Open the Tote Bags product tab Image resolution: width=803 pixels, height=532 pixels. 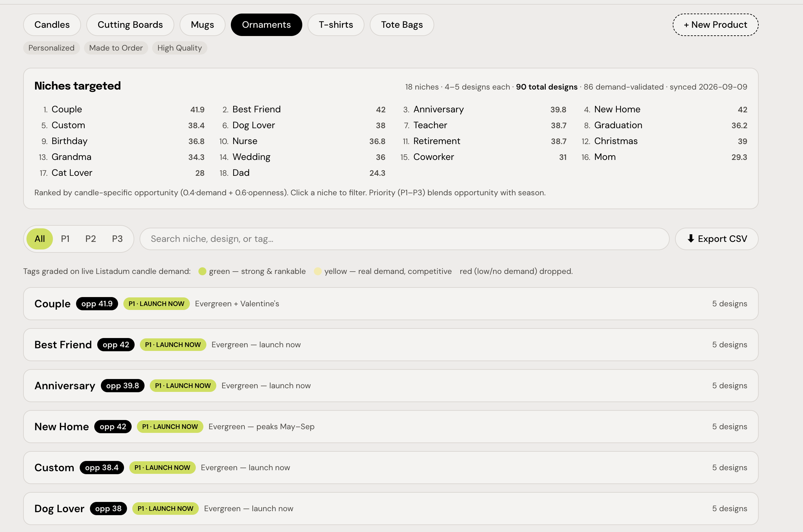coord(402,25)
